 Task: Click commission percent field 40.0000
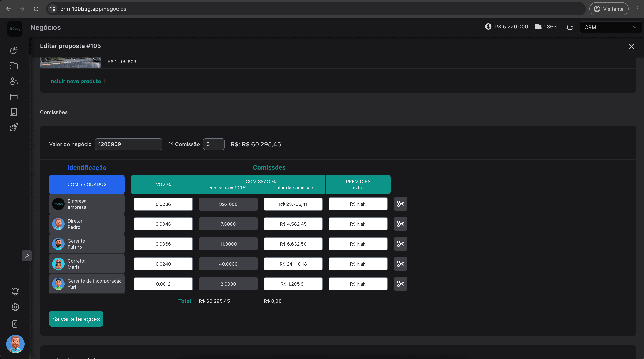click(x=228, y=264)
